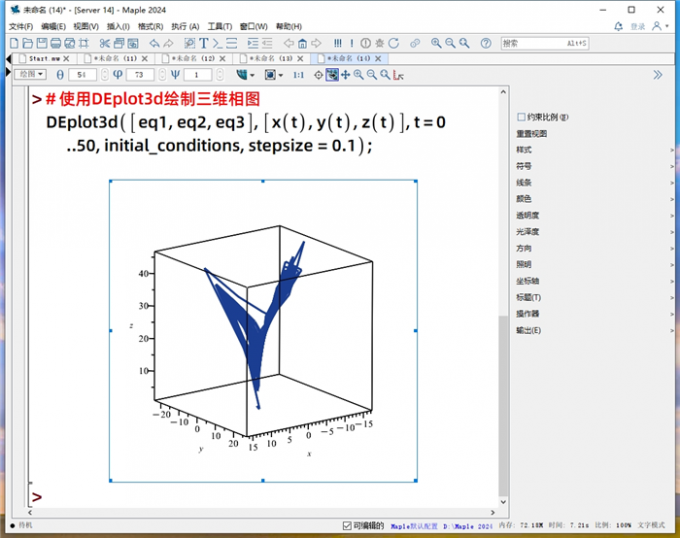680x538 pixels.
Task: Click the 1:1 scale plot button
Action: 298,75
